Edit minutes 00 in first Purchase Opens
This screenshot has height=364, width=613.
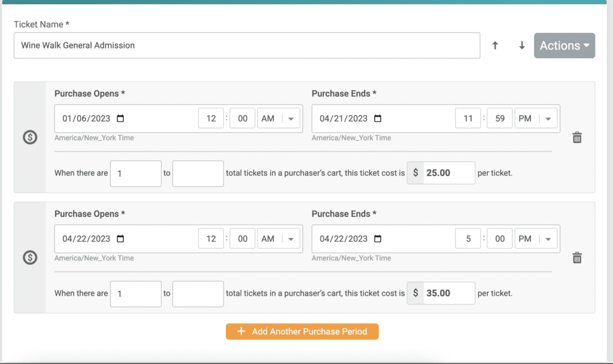click(x=242, y=119)
